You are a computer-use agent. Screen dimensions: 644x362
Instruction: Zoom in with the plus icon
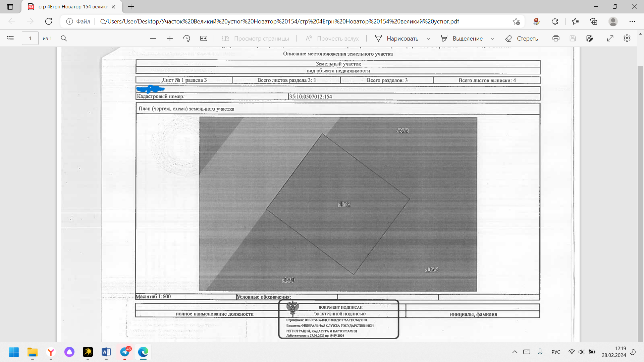170,39
